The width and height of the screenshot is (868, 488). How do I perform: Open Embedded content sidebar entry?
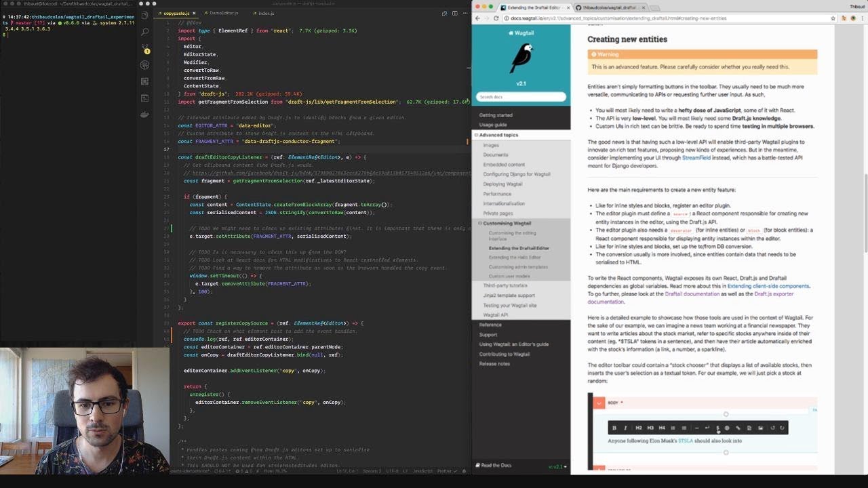point(504,165)
